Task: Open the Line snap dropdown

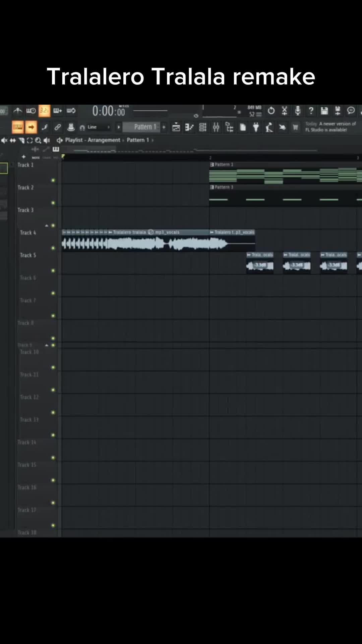Action: coord(98,127)
